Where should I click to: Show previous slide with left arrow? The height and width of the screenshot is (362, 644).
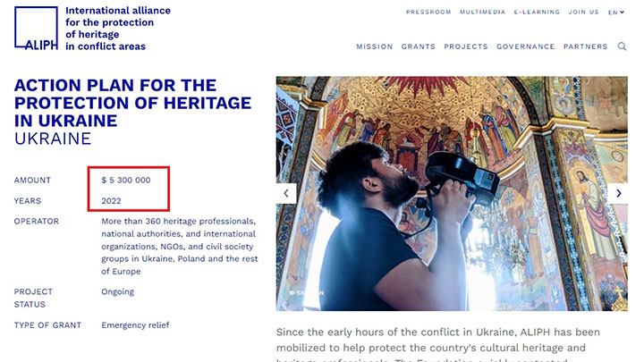coord(286,193)
